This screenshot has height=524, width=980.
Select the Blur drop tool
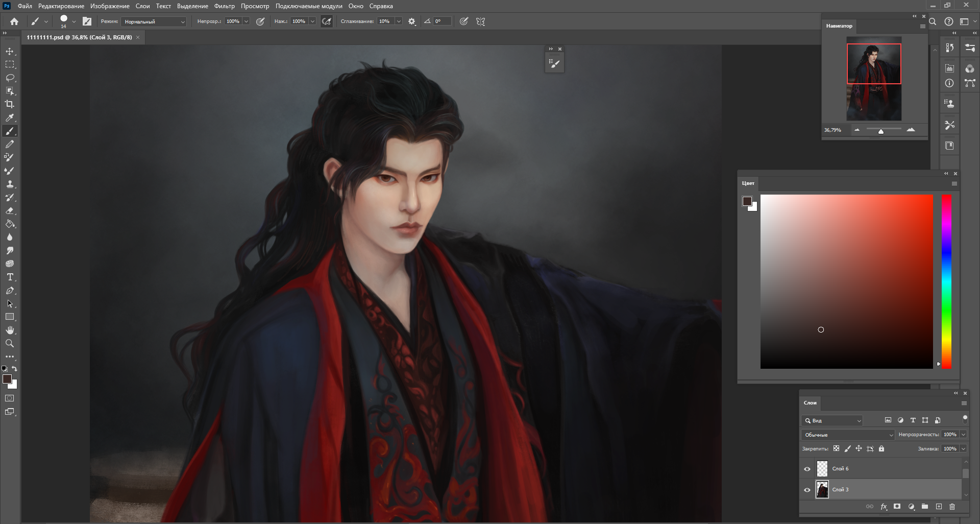[x=10, y=237]
